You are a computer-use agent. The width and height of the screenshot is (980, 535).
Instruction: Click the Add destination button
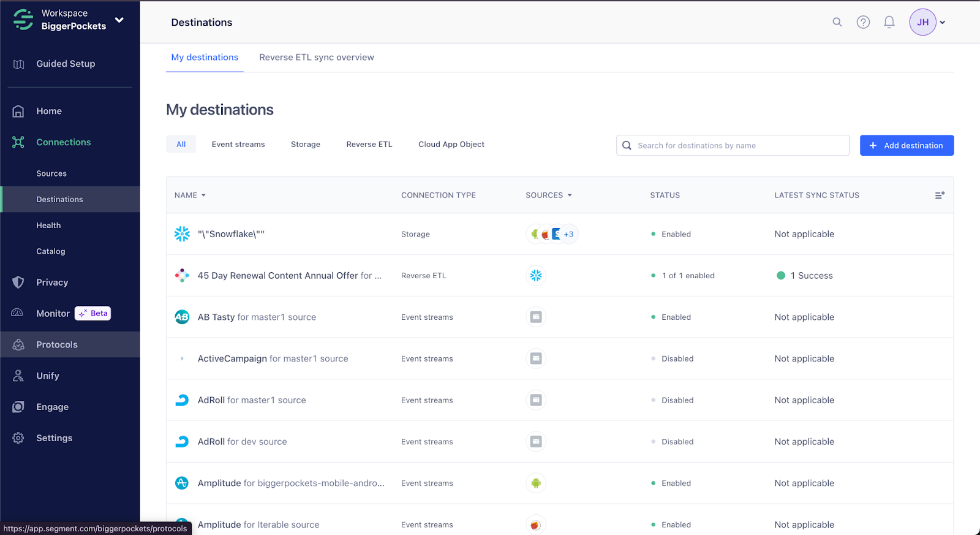point(906,145)
